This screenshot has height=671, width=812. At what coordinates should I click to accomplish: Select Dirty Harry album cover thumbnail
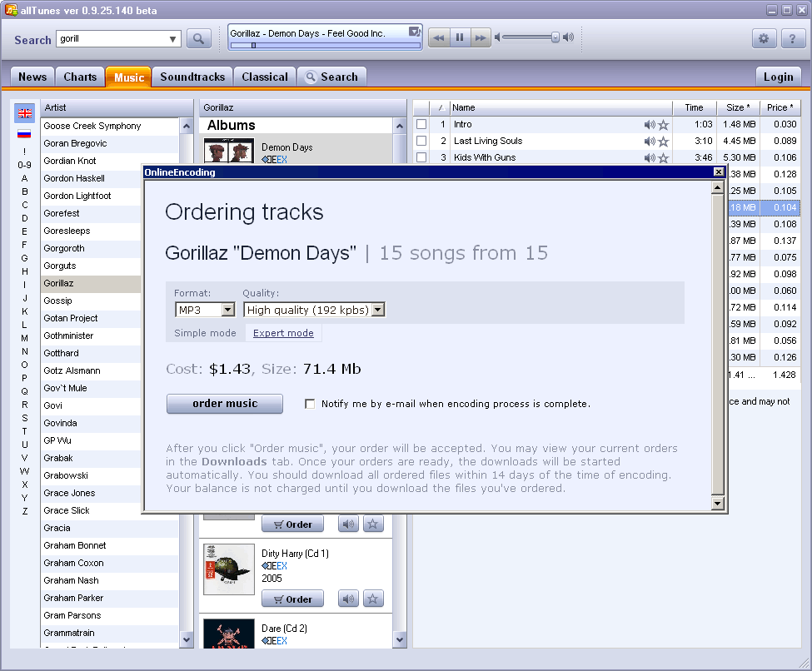click(x=229, y=569)
